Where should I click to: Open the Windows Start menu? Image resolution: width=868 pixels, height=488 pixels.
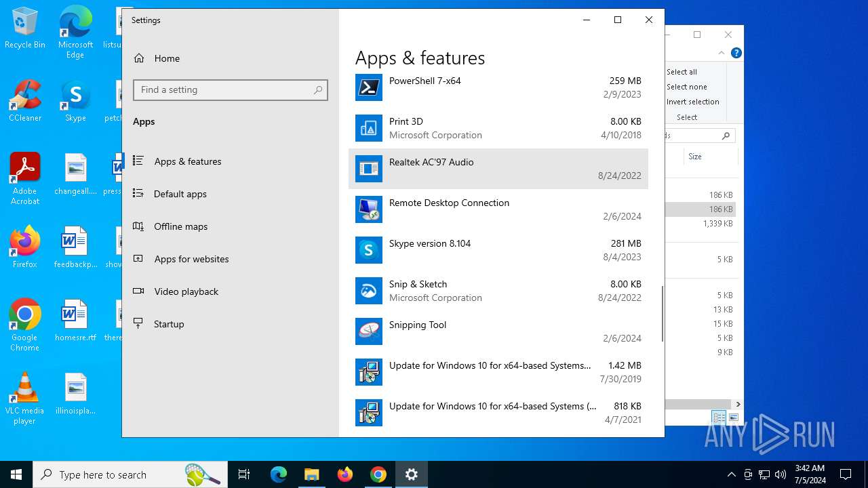16,474
